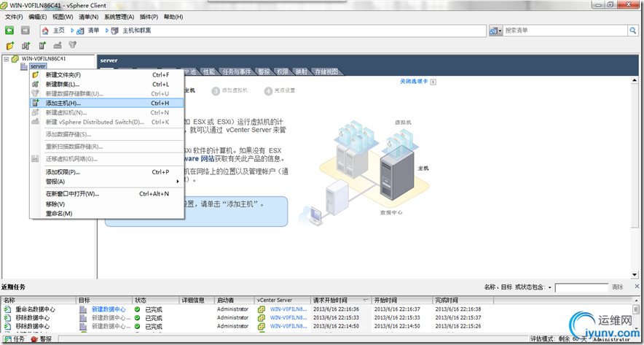Sort tasks by 名称 column header
The image size is (644, 345).
click(x=39, y=301)
